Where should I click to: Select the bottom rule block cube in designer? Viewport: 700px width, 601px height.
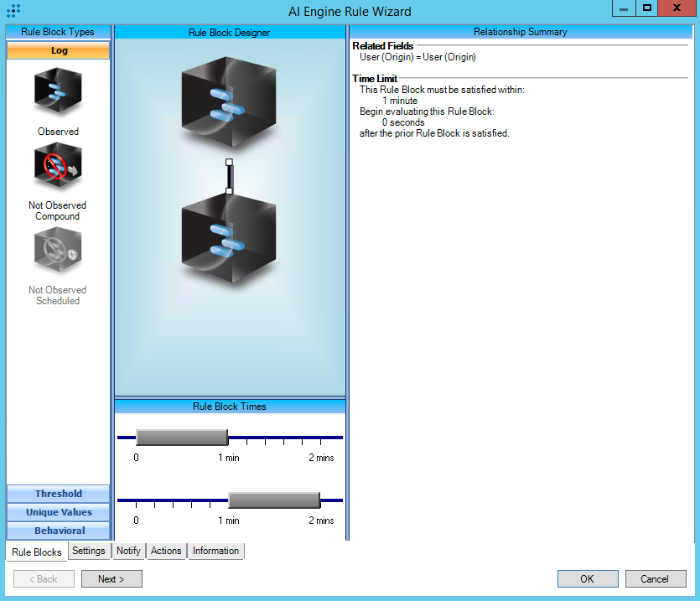[229, 240]
